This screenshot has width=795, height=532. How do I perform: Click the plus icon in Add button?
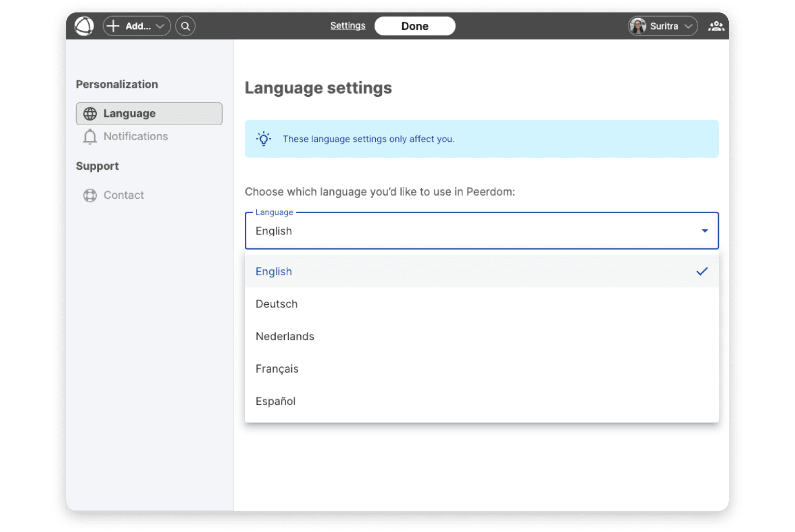(113, 26)
